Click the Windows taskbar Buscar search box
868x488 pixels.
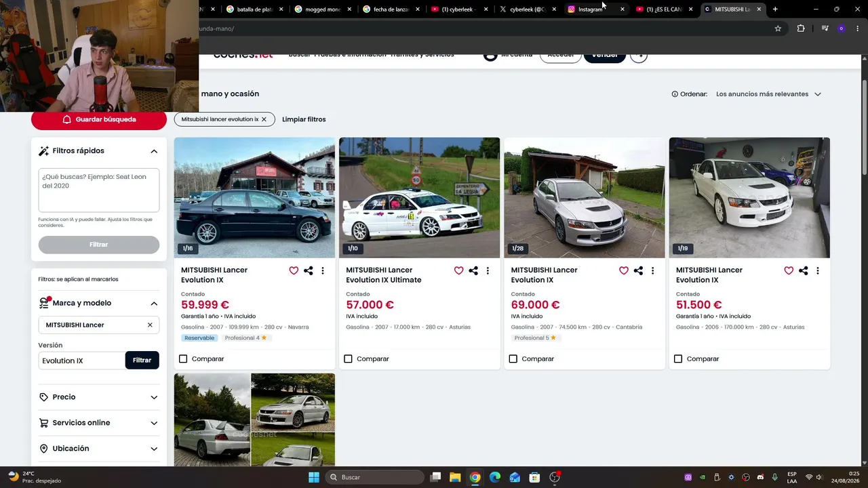pos(374,477)
